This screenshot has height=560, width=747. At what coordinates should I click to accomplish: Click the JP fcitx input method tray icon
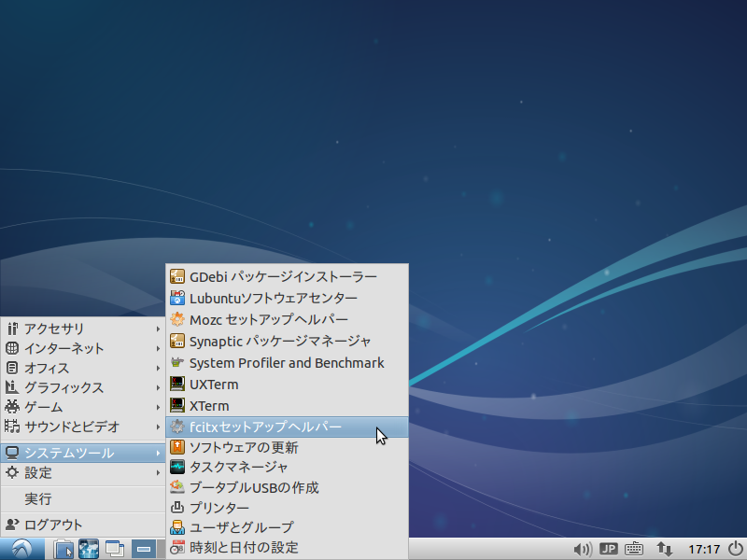point(608,550)
